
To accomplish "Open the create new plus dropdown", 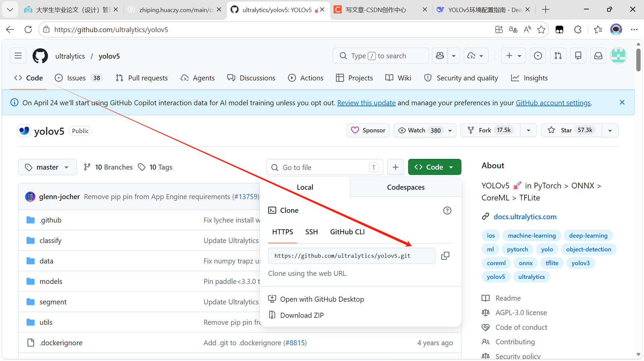I will click(513, 56).
